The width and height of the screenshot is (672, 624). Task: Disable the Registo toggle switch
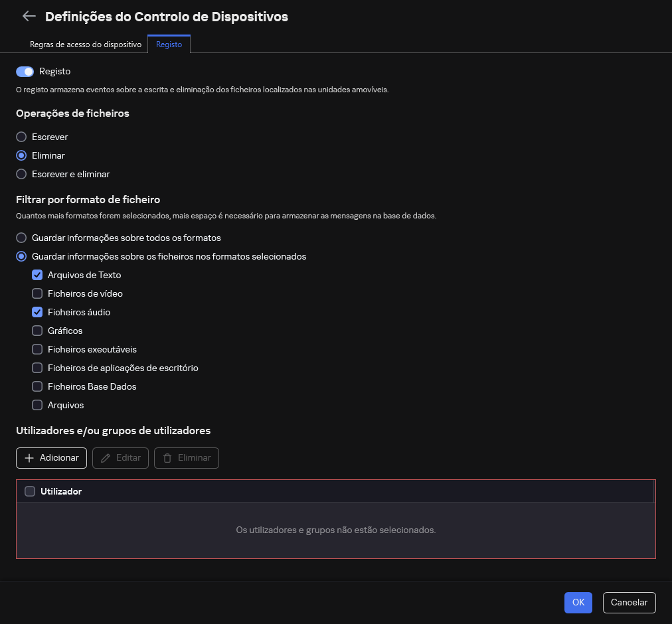tap(25, 72)
